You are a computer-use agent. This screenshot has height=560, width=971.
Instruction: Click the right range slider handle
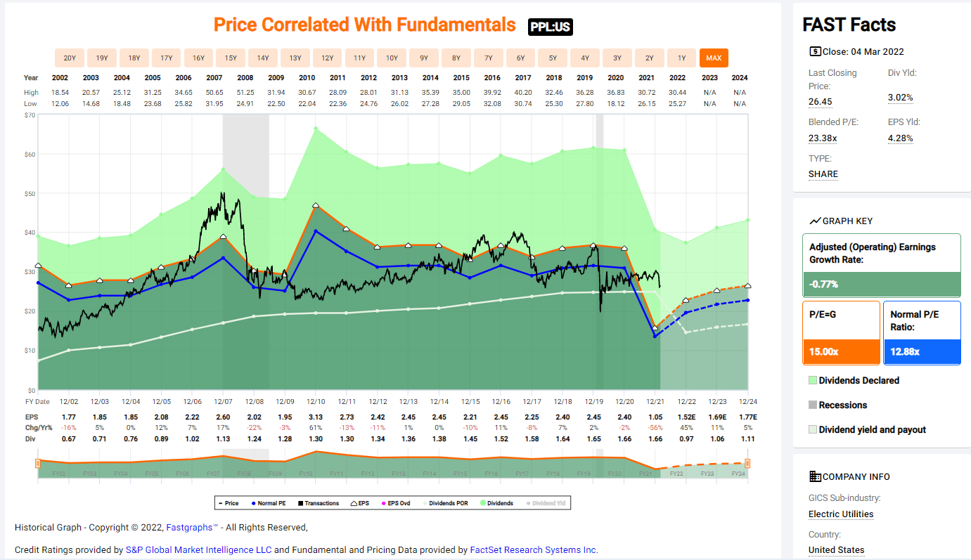(747, 463)
